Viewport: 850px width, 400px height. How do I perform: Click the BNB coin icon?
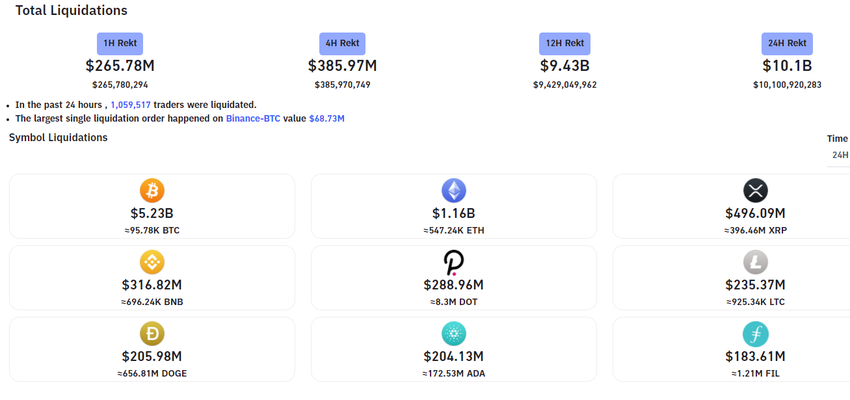(x=152, y=262)
